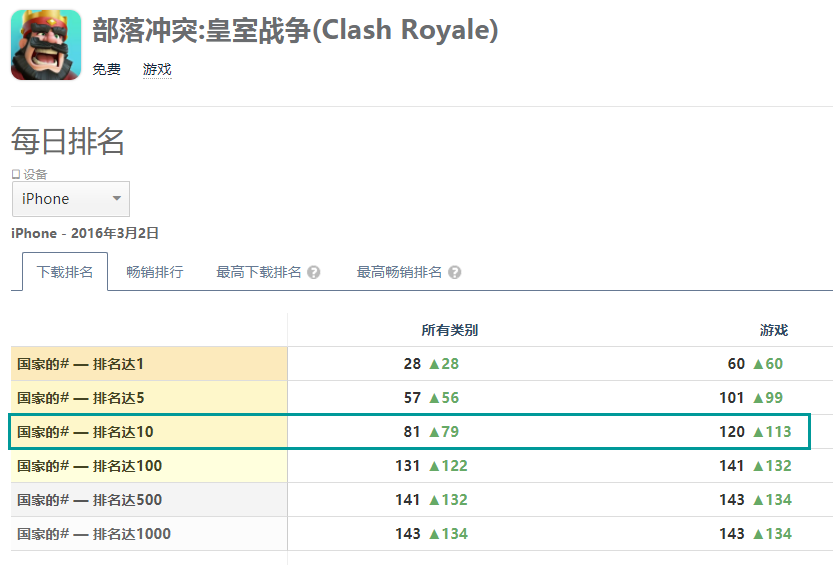This screenshot has width=833, height=565.
Task: Click the small 设备 label icon
Action: 16,174
